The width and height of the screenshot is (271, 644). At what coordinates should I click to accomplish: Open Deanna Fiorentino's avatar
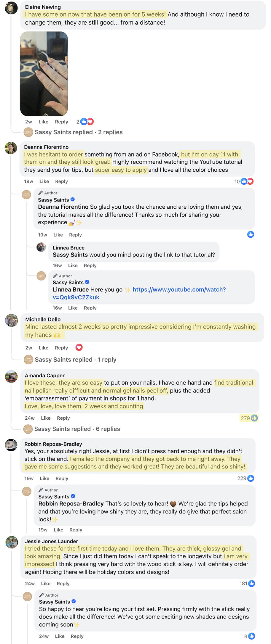11,148
